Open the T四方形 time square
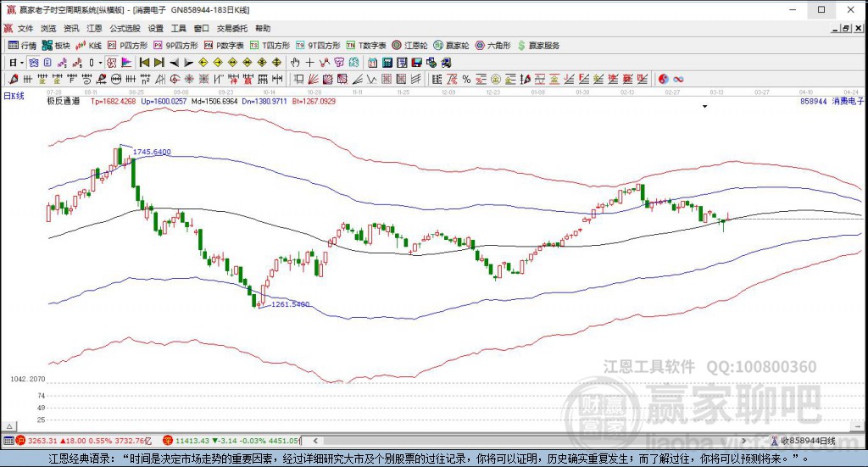 pyautogui.click(x=270, y=46)
